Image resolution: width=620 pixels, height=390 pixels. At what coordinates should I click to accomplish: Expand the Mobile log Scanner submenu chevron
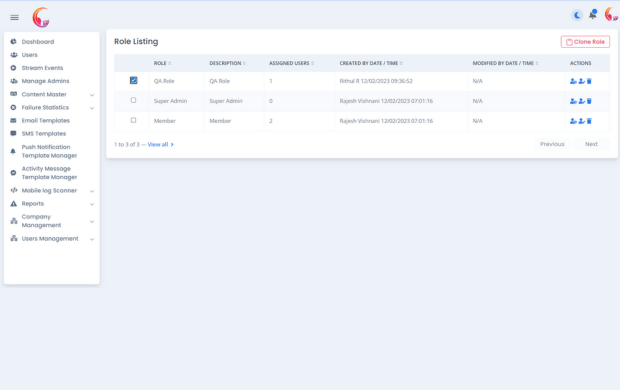[92, 191]
